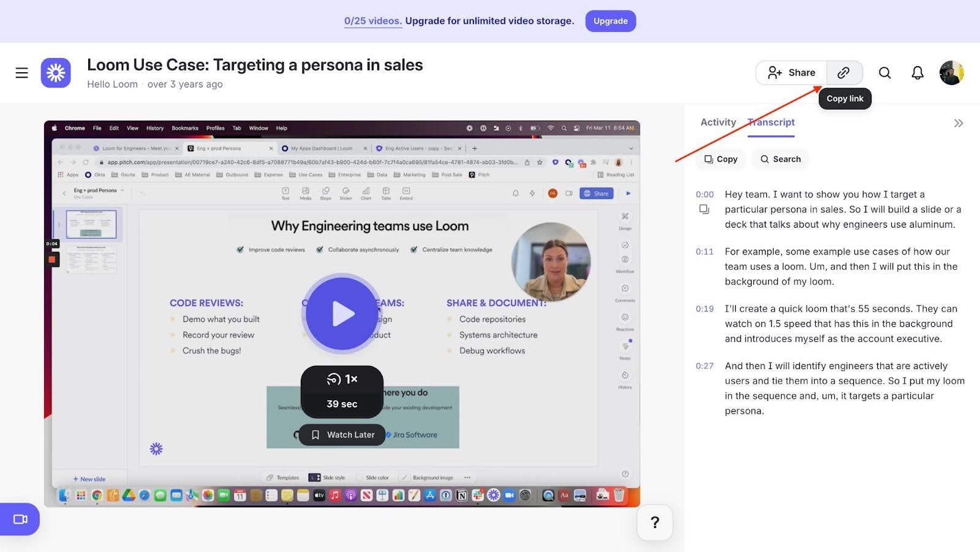Start a new recording with the camera button
Viewport: 980px width, 552px height.
pos(20,519)
